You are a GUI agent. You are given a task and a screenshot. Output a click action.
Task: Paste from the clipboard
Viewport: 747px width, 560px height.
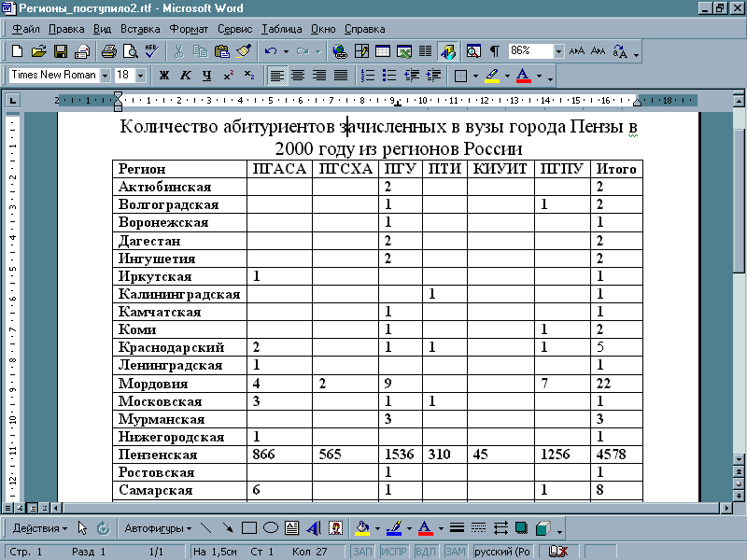[222, 51]
